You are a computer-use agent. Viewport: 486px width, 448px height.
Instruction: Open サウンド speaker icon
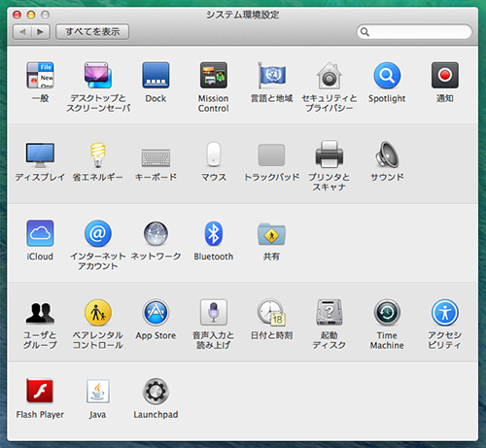click(x=387, y=155)
